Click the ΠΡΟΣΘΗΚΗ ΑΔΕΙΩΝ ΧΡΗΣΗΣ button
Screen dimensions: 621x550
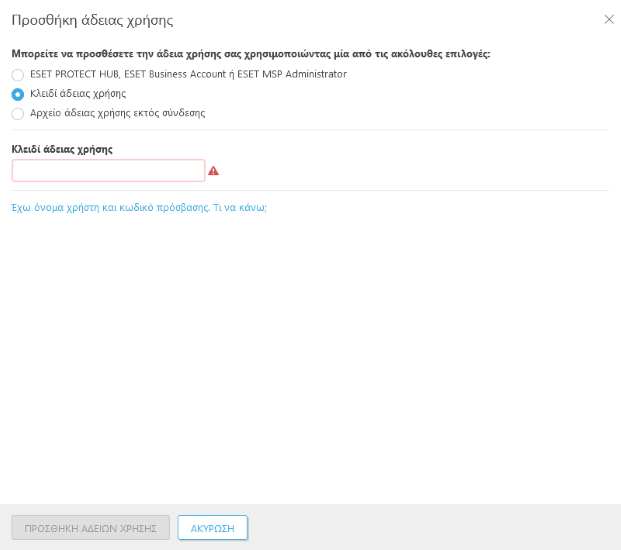point(90,528)
